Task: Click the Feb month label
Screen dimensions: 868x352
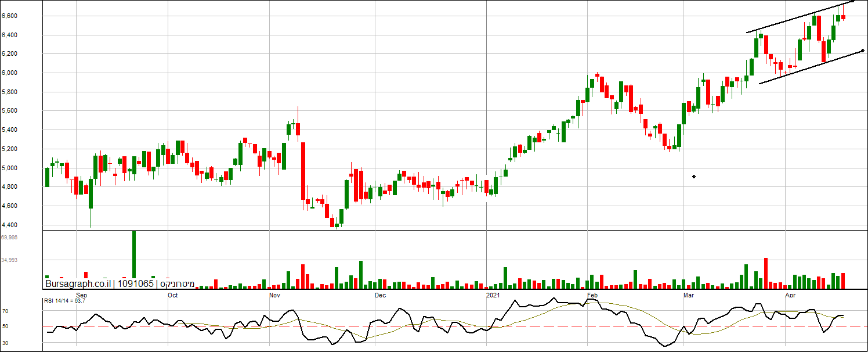Action: point(592,296)
